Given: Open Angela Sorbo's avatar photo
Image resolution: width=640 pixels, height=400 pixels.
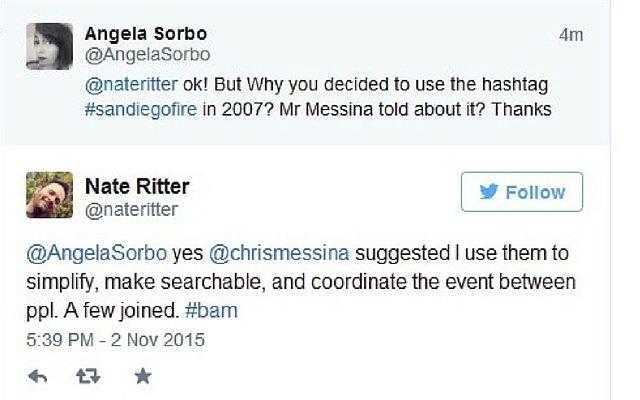Looking at the screenshot, I should point(49,46).
